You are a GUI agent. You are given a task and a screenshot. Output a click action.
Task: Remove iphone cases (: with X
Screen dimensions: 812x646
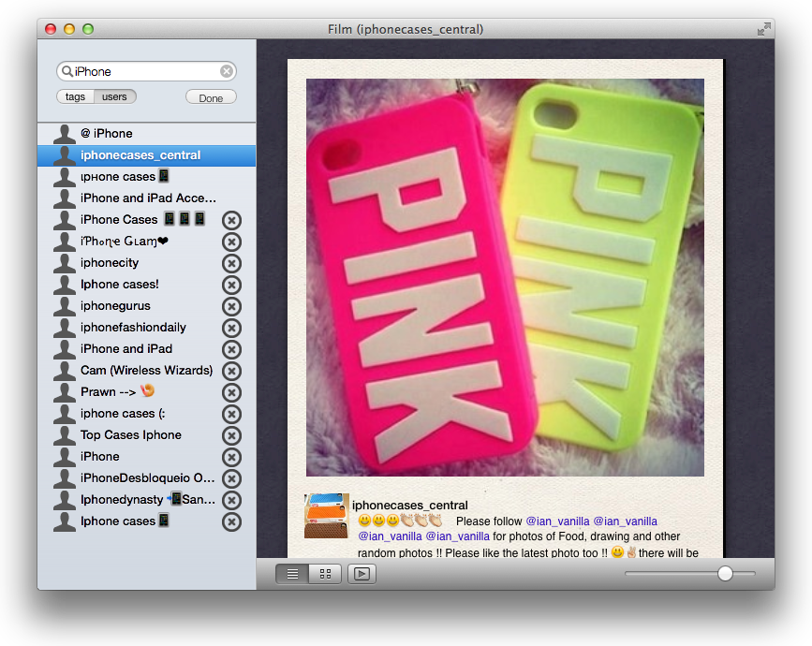(x=231, y=414)
